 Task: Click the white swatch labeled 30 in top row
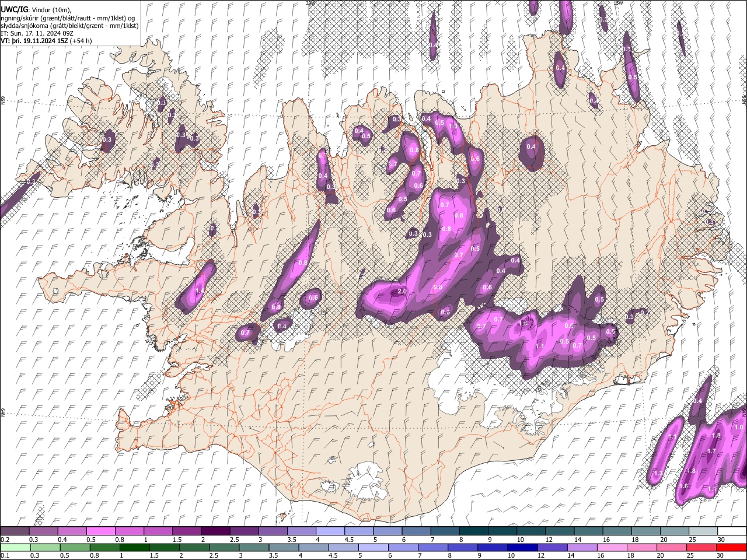click(732, 531)
